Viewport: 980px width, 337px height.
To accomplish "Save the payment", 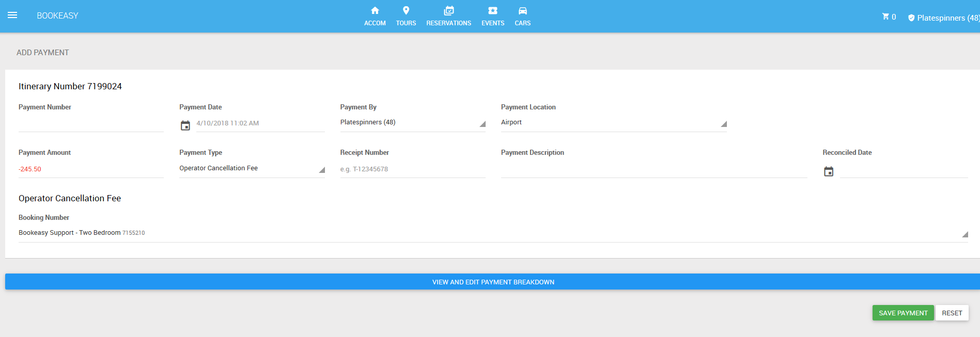I will click(903, 313).
